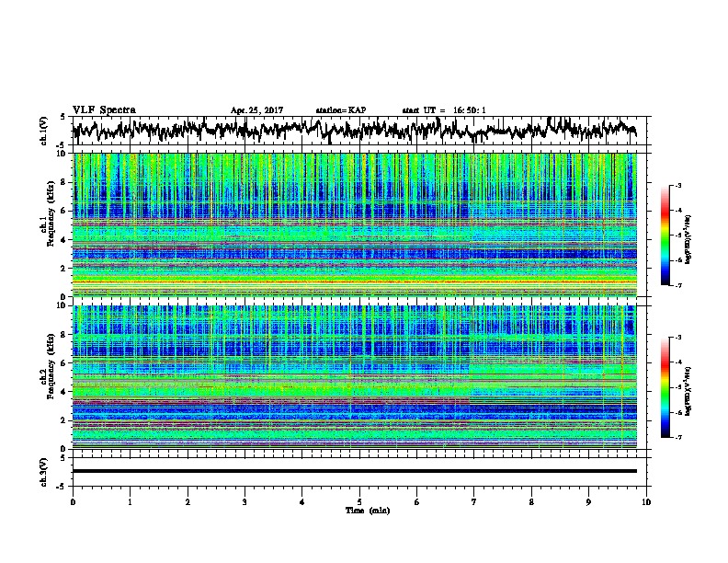Screen dimensions: 728x563
Task: Click the date text "Apr. 25, 2017"
Action: (x=256, y=110)
